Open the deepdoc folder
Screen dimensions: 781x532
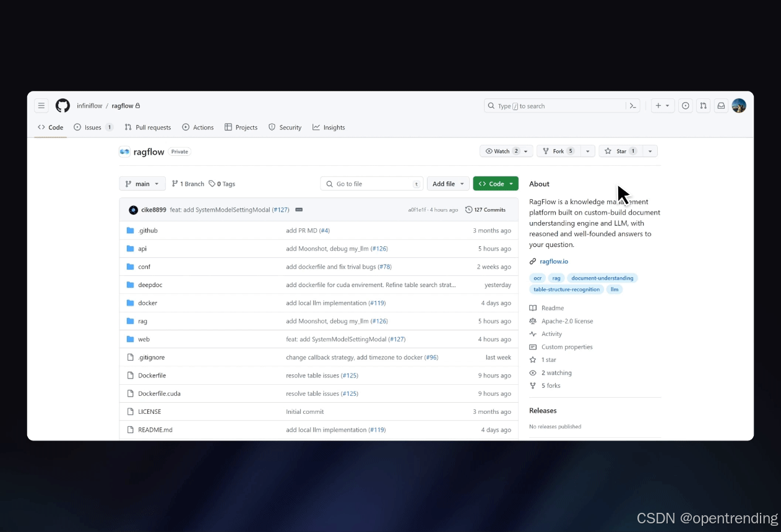click(x=150, y=285)
